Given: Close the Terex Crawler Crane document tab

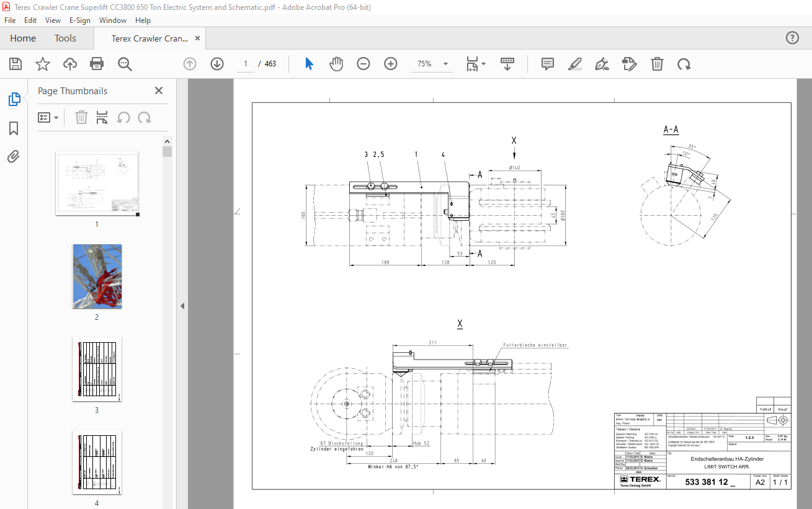Looking at the screenshot, I should coord(198,38).
